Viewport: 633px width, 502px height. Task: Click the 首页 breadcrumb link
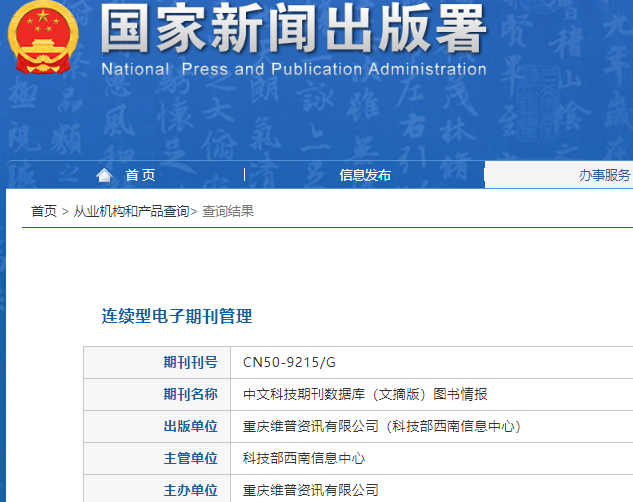click(44, 211)
